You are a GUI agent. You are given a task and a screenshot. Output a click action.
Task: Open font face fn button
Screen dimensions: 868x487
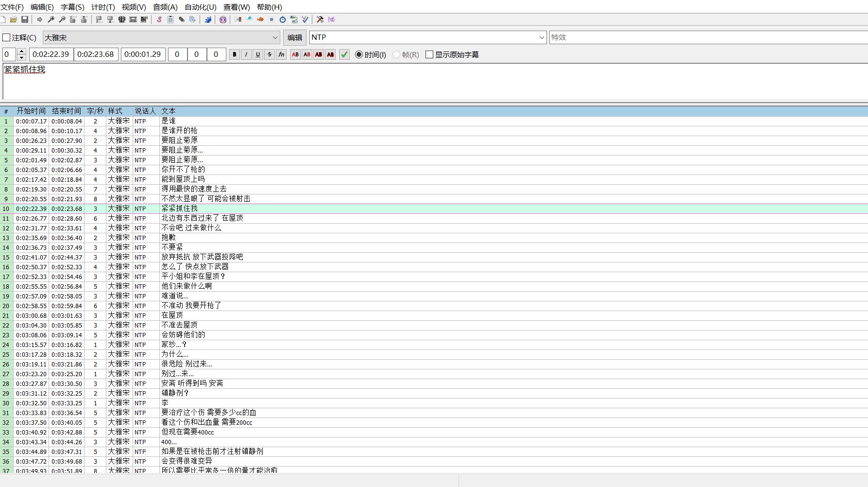click(x=281, y=54)
